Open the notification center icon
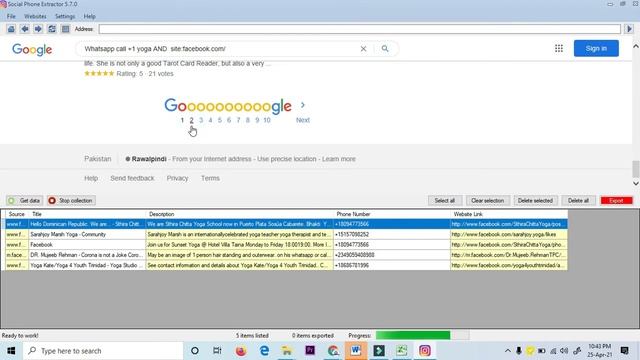Image resolution: width=640 pixels, height=360 pixels. (x=624, y=351)
